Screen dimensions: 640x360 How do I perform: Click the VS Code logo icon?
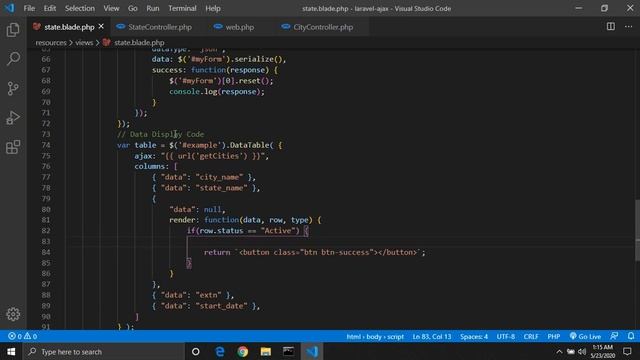tap(9, 8)
